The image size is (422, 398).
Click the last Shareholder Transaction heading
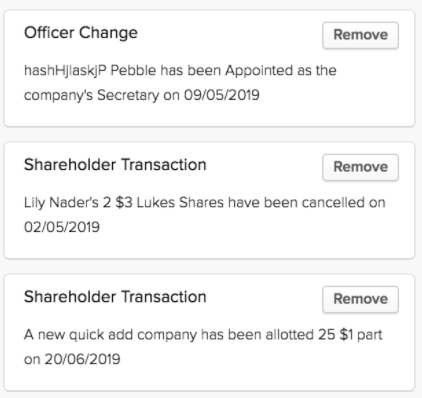[x=115, y=297]
